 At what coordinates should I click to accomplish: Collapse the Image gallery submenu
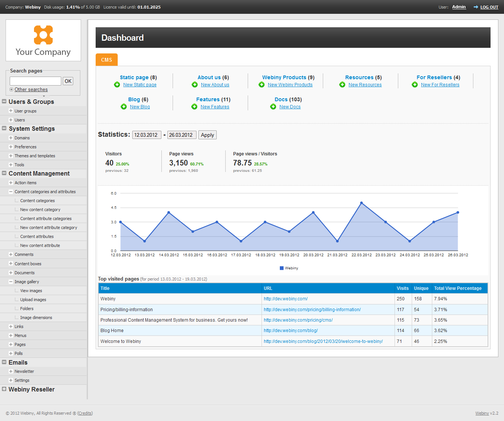(11, 282)
